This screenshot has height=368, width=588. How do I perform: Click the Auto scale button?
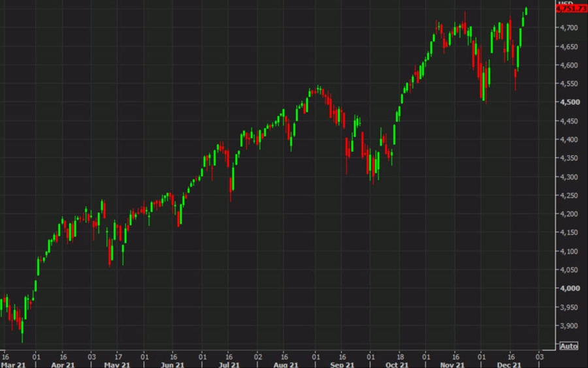pyautogui.click(x=568, y=346)
